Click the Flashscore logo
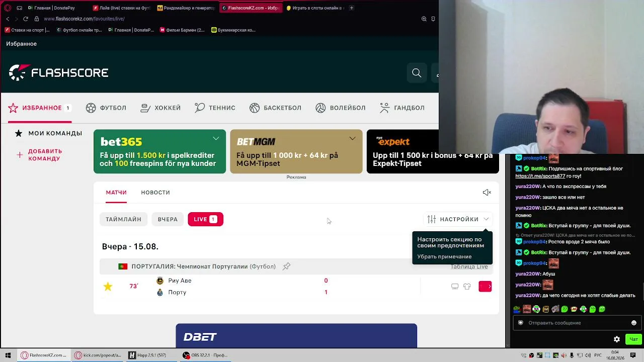The width and height of the screenshot is (644, 362). coord(58,73)
